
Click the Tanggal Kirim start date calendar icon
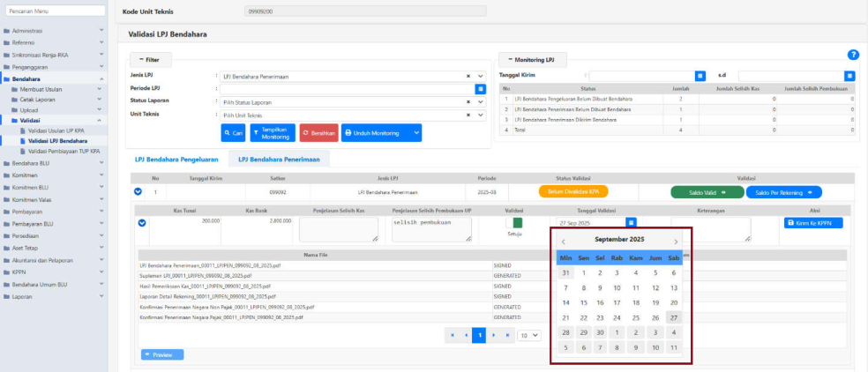pos(700,76)
